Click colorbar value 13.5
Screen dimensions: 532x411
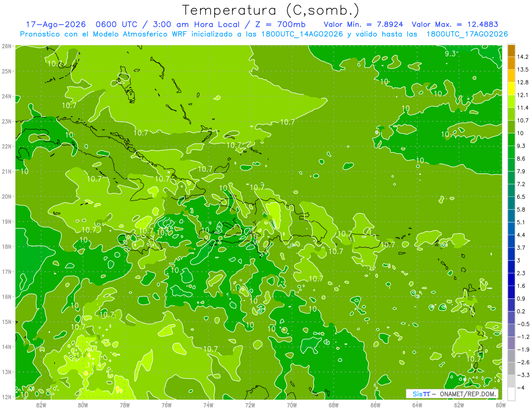click(x=523, y=70)
